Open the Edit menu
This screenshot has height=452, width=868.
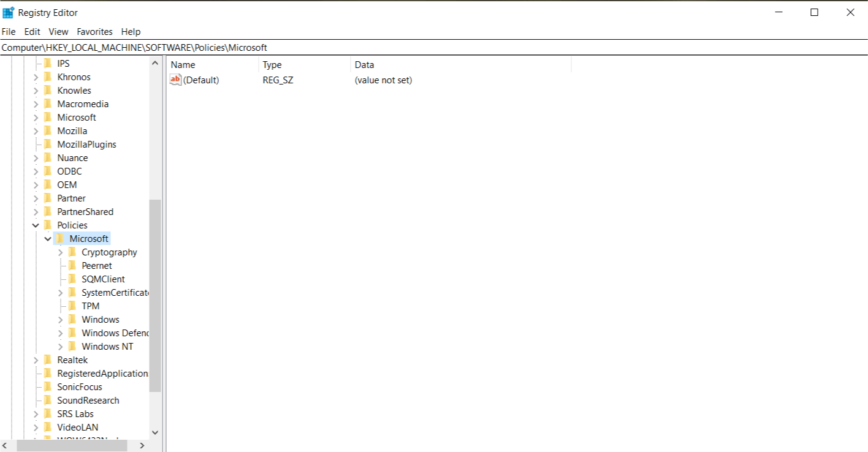coord(32,32)
